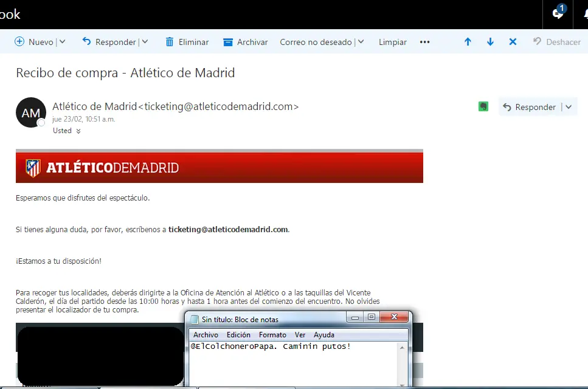Click the Responder button beside the sender
This screenshot has width=588, height=389.
[529, 107]
